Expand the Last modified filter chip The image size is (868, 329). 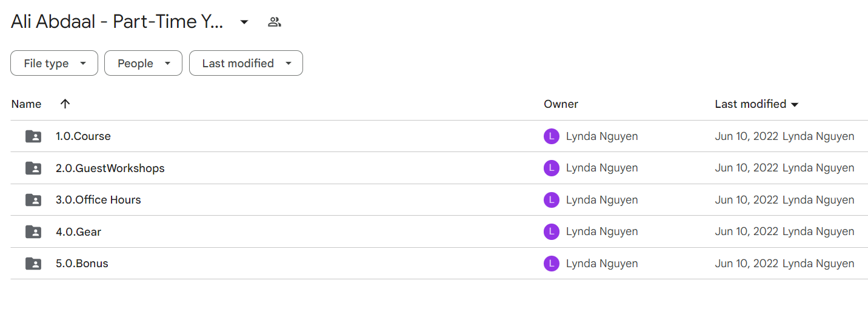246,63
